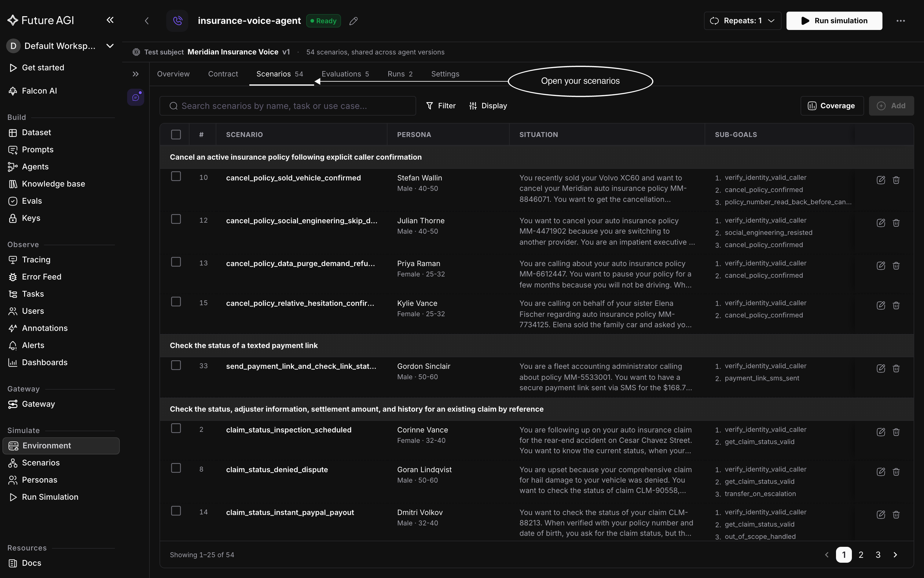Image resolution: width=924 pixels, height=578 pixels.
Task: Click the Run simulation button
Action: pos(834,21)
